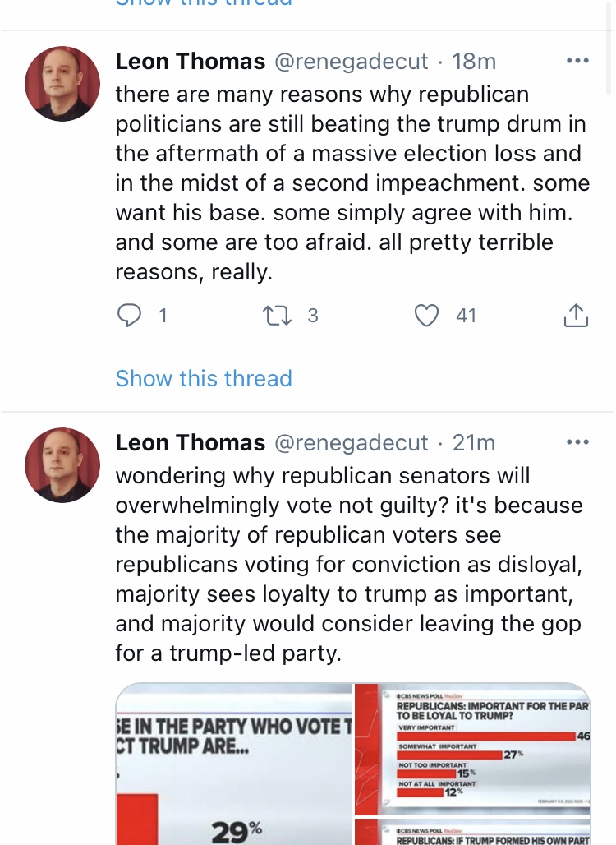Open more options for the 18m tweet

(577, 61)
